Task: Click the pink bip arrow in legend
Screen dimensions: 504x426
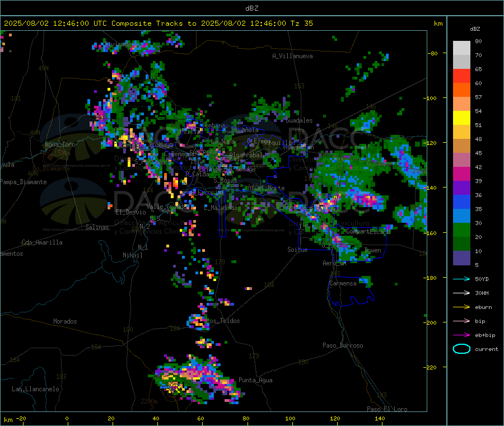Action: (x=461, y=321)
